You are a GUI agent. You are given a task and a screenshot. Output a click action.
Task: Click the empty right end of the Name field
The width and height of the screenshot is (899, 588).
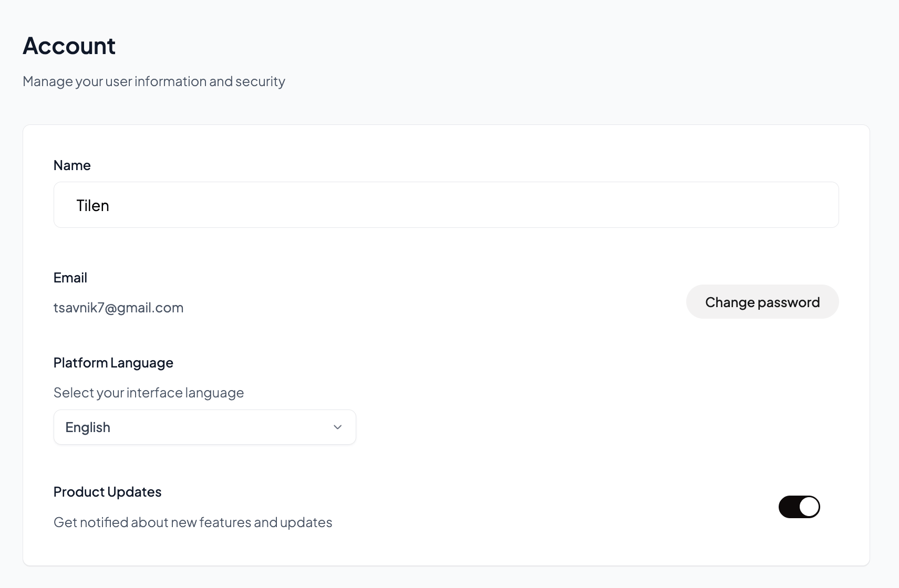pyautogui.click(x=788, y=205)
